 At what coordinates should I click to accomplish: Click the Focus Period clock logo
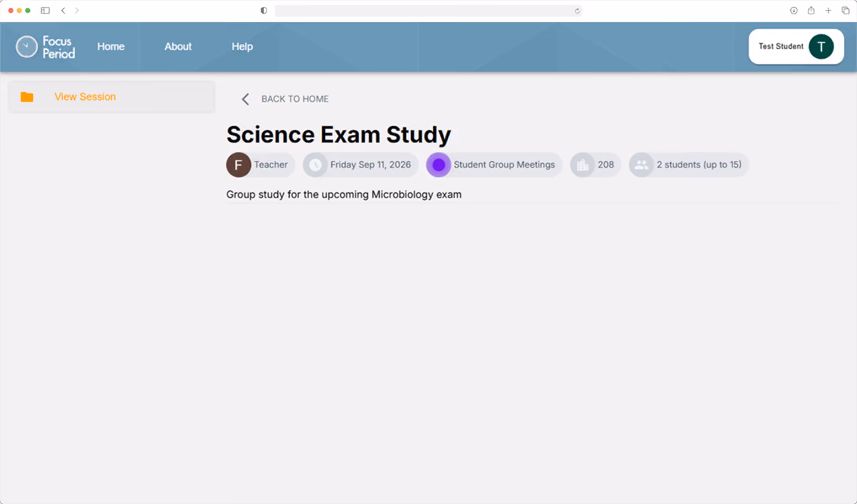(x=26, y=46)
